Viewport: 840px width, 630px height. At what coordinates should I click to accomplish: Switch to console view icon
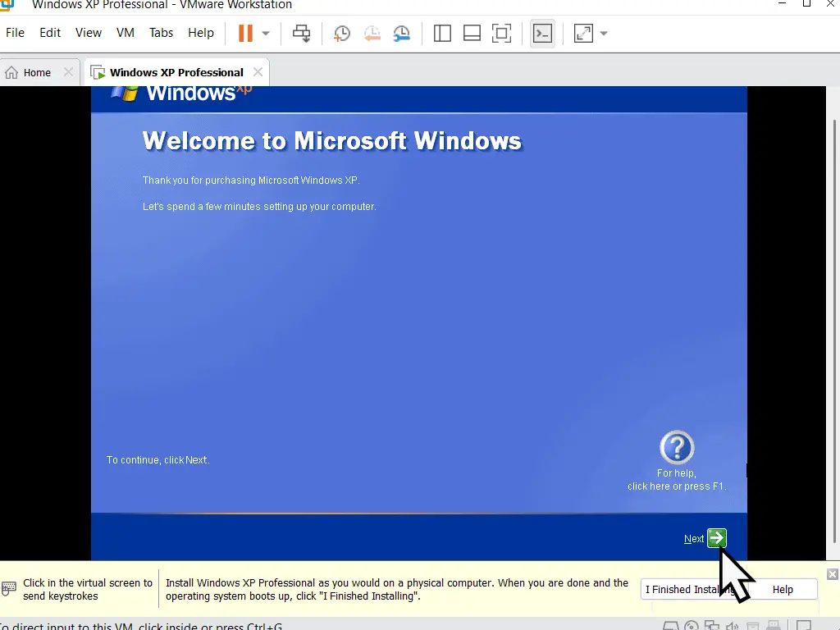point(542,33)
